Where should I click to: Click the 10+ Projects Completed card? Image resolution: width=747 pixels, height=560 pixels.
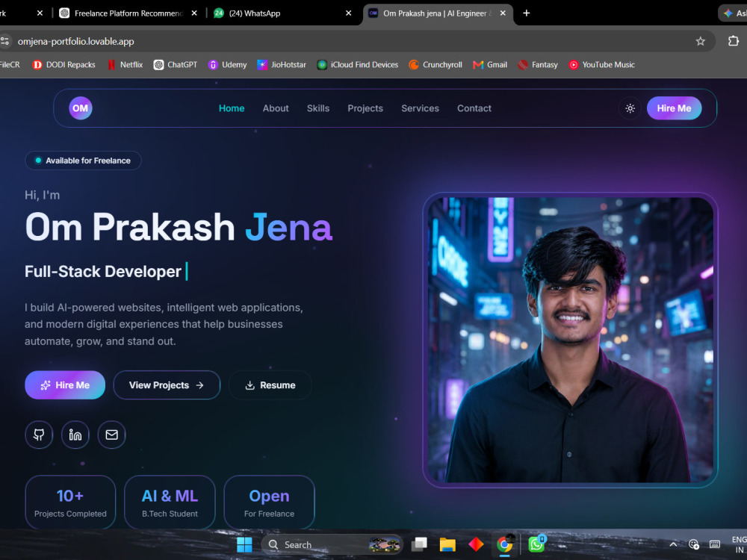coord(70,503)
